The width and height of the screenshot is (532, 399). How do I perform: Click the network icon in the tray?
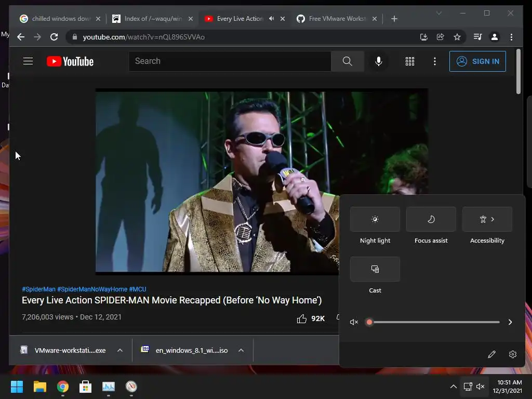[x=468, y=387]
